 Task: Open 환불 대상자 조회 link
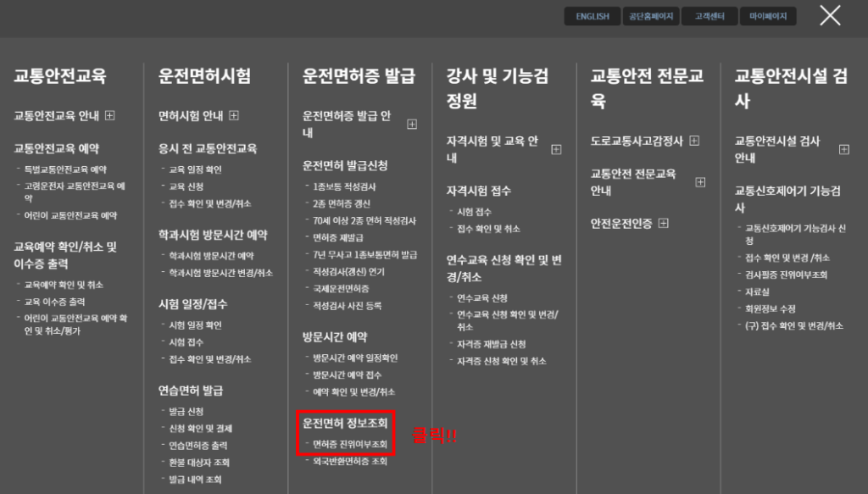click(199, 463)
